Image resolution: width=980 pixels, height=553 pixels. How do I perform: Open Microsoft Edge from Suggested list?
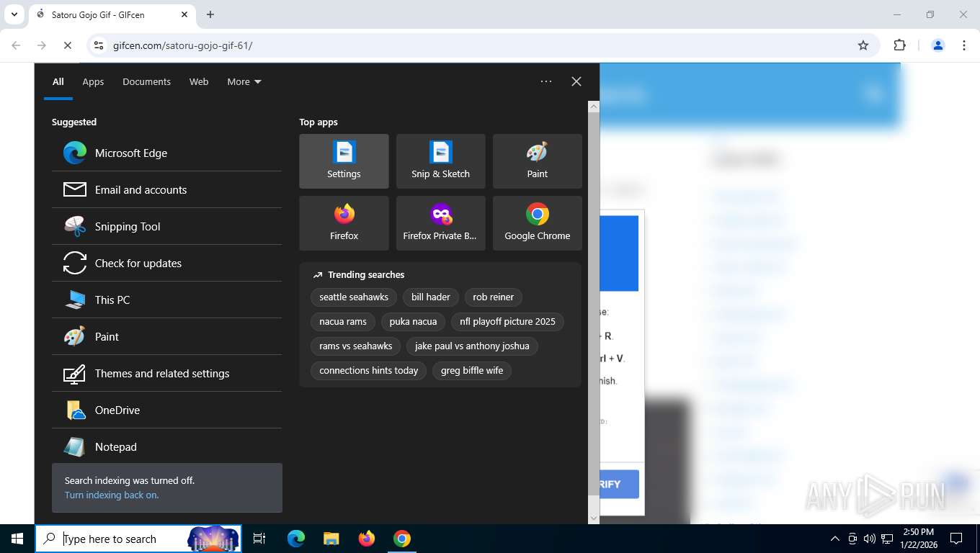pyautogui.click(x=166, y=153)
